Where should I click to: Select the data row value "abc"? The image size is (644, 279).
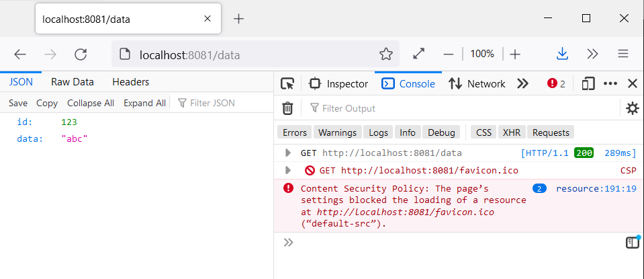[75, 139]
